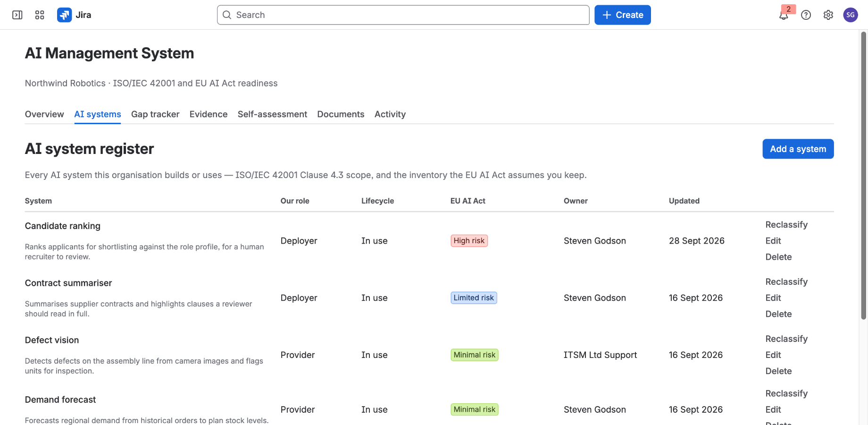Toggle the sidebar panel icon

17,15
